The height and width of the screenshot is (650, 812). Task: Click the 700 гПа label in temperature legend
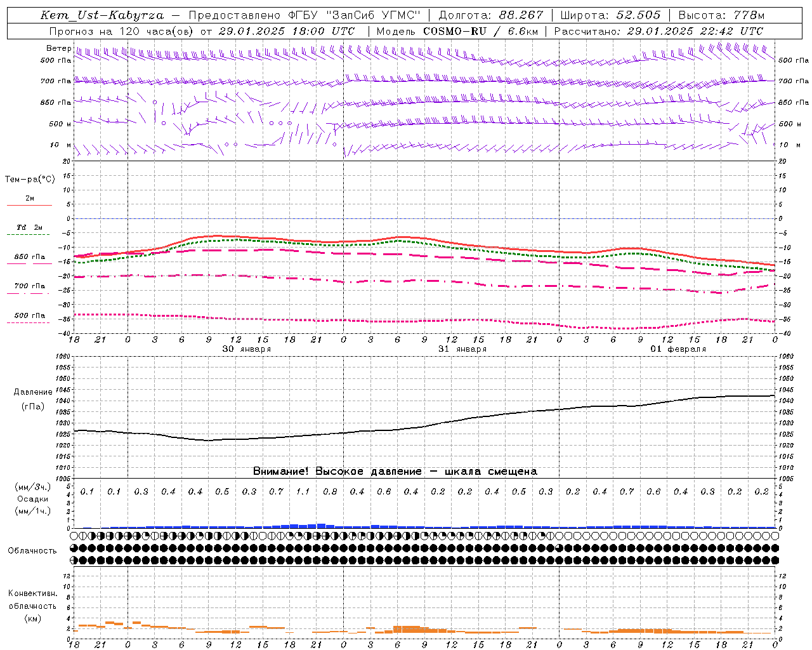coord(29,286)
